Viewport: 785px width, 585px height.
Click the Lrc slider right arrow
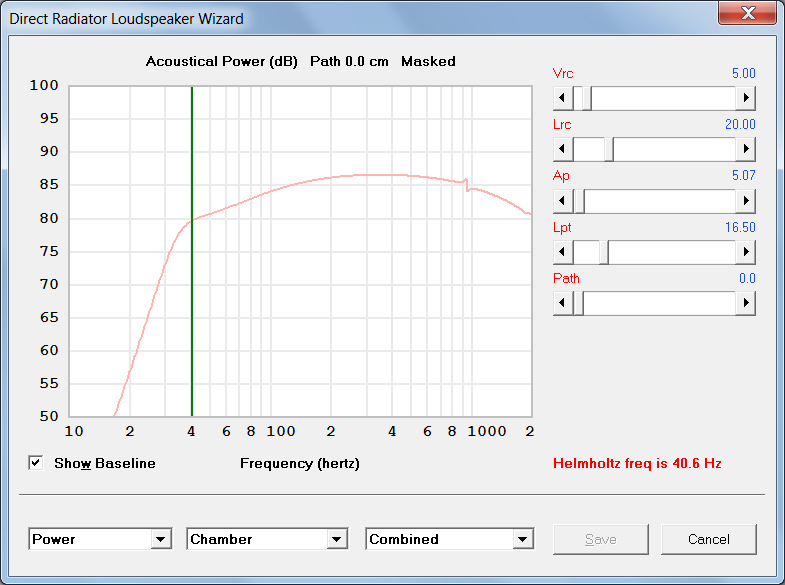(745, 149)
